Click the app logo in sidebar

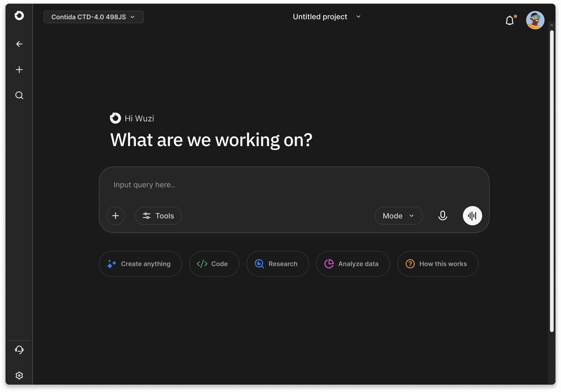[x=19, y=16]
